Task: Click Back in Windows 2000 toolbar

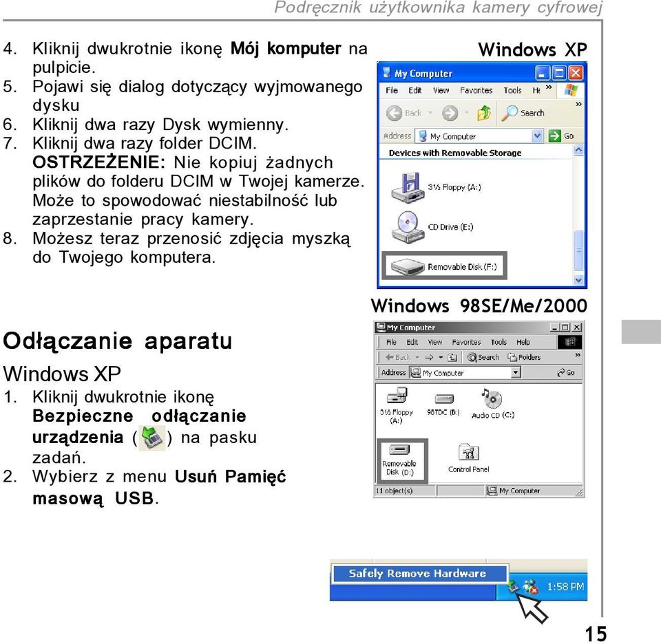Action: [x=398, y=357]
